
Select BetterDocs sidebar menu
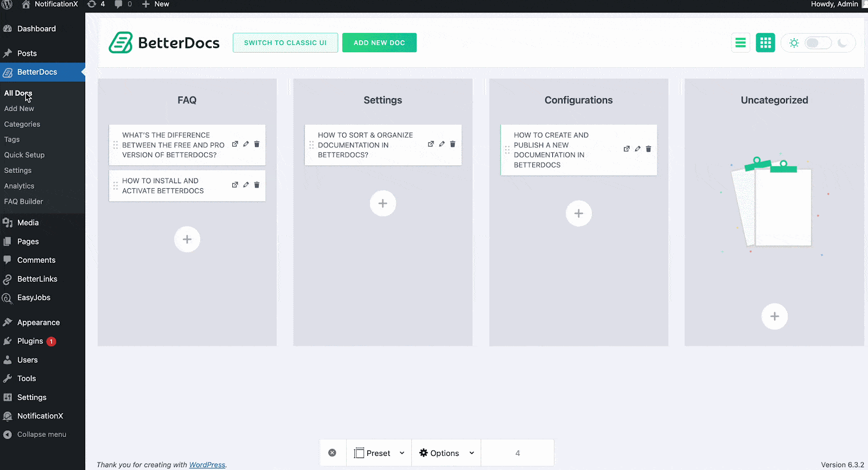click(x=42, y=72)
